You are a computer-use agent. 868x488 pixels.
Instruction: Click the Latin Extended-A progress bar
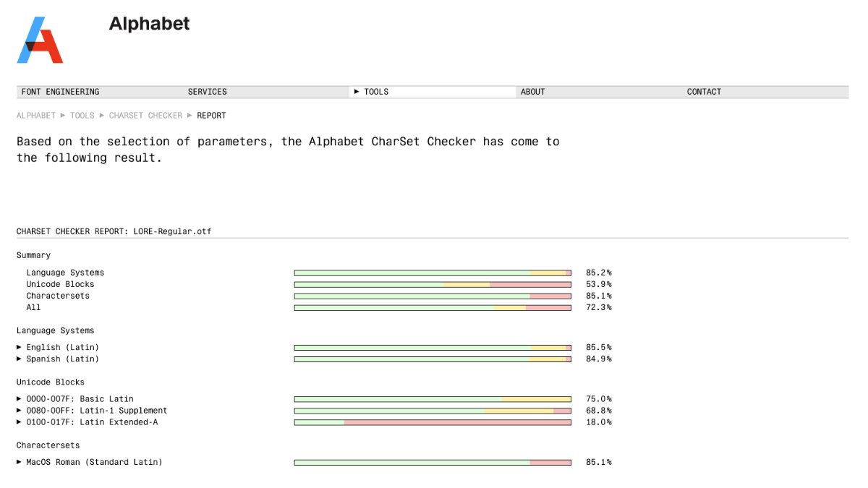(x=433, y=422)
